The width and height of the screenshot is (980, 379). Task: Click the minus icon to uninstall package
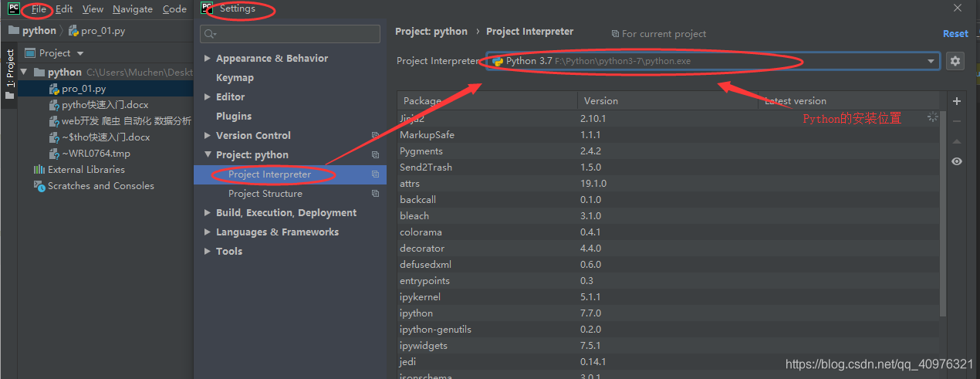click(x=957, y=121)
